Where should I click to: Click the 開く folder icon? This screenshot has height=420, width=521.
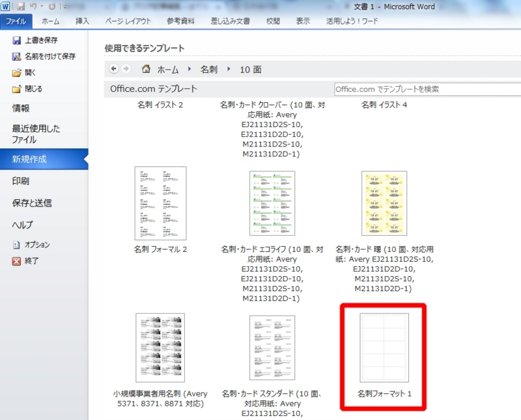point(17,73)
